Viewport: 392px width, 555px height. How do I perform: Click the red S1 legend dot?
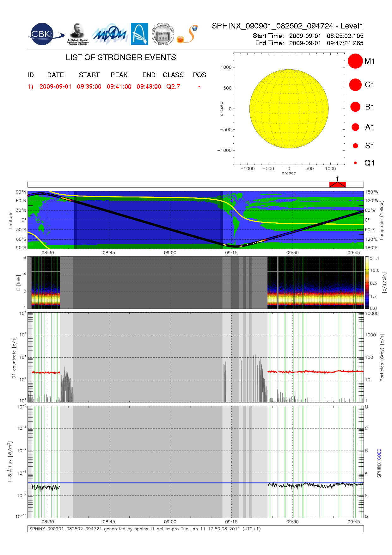pos(355,146)
